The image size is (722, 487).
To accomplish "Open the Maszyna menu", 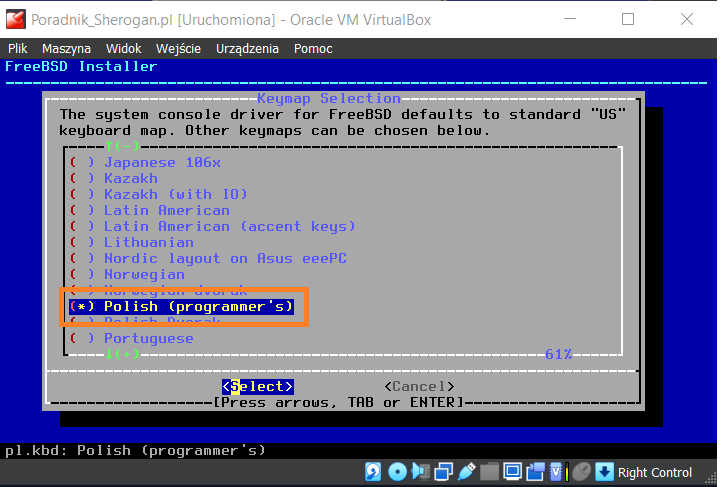I will [x=63, y=48].
